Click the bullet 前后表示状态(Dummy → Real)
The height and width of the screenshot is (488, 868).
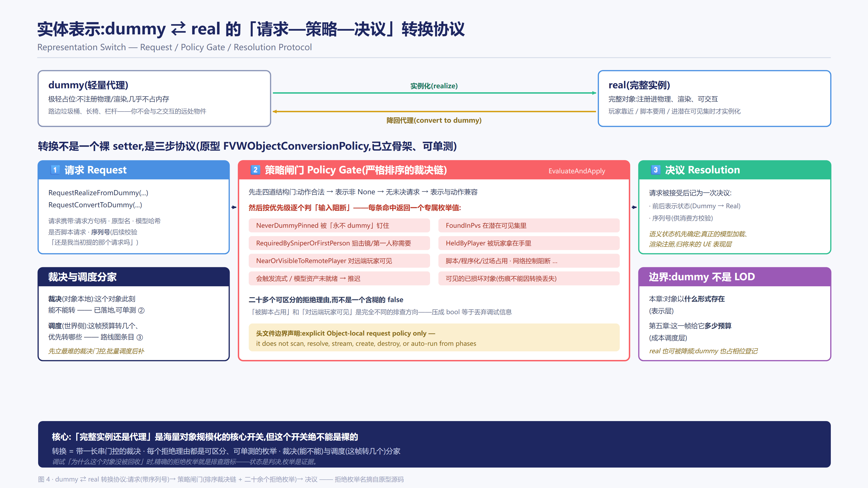point(694,206)
